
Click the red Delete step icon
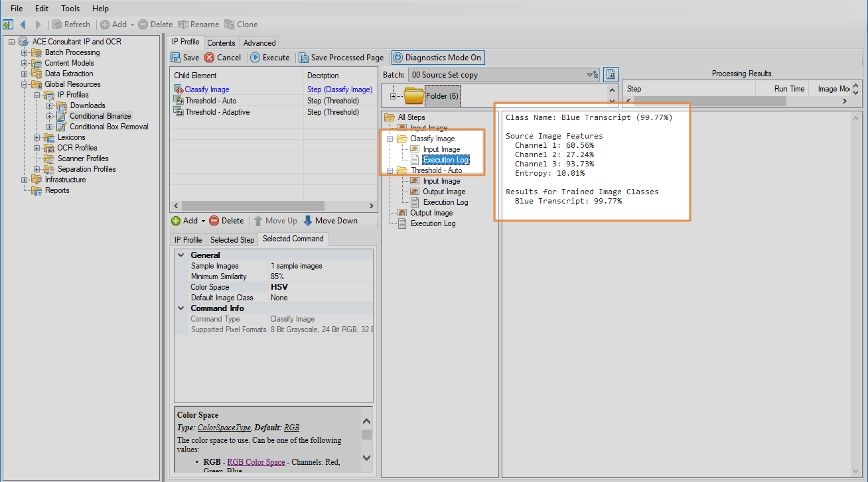[x=214, y=221]
